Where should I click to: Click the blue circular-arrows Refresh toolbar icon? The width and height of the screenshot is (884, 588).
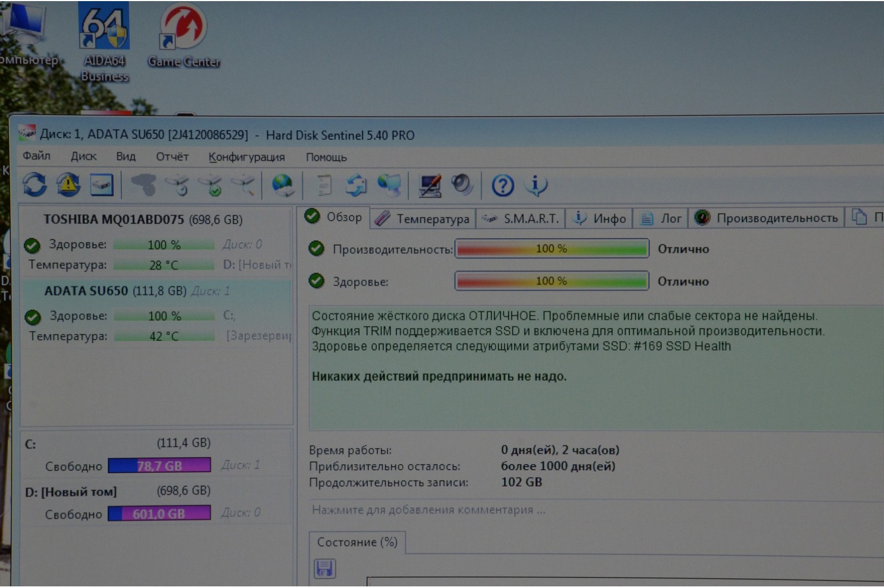(x=35, y=185)
